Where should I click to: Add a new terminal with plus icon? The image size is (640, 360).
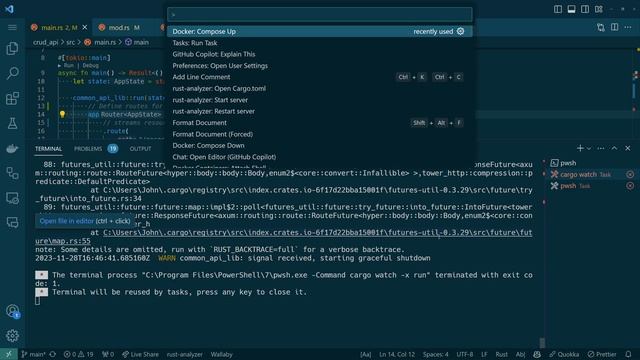point(580,148)
